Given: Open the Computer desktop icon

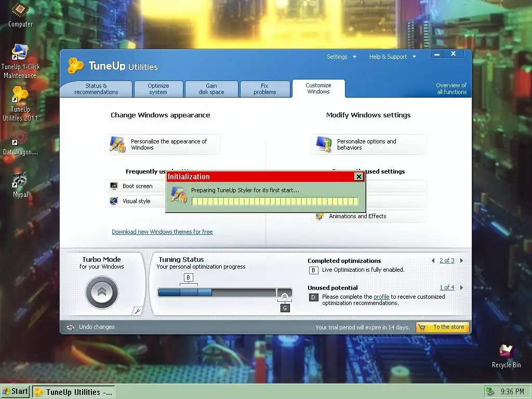Looking at the screenshot, I should pyautogui.click(x=20, y=15).
